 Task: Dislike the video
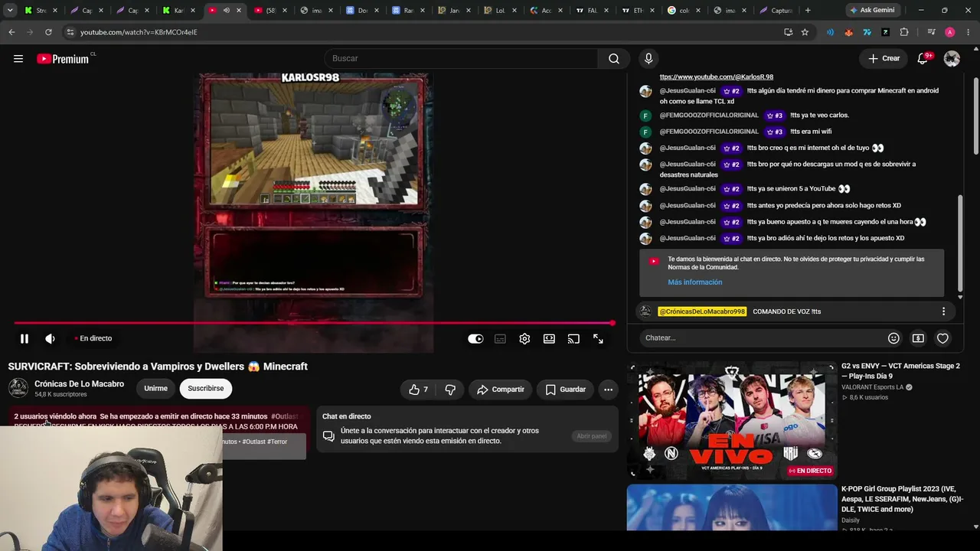450,390
